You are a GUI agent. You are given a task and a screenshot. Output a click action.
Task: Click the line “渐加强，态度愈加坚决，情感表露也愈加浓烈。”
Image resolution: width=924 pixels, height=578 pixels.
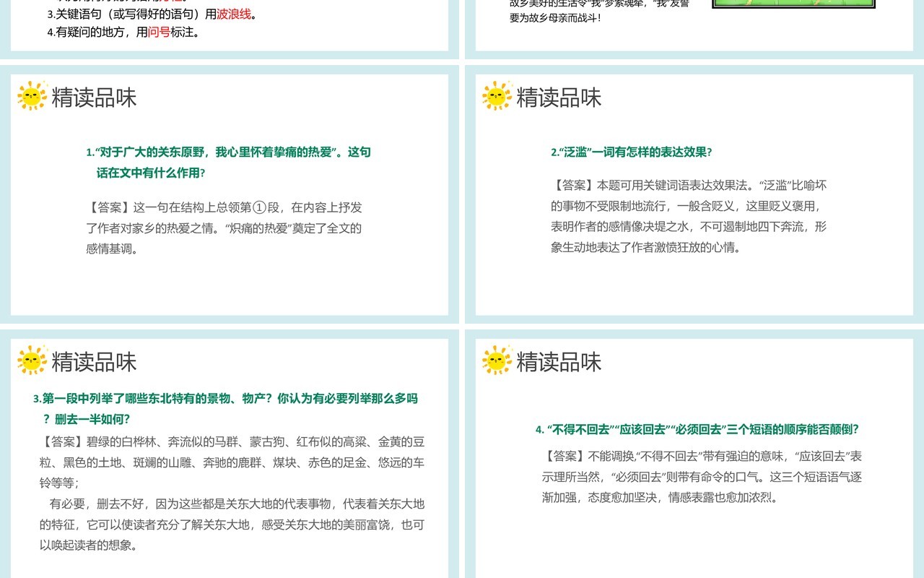(661, 498)
